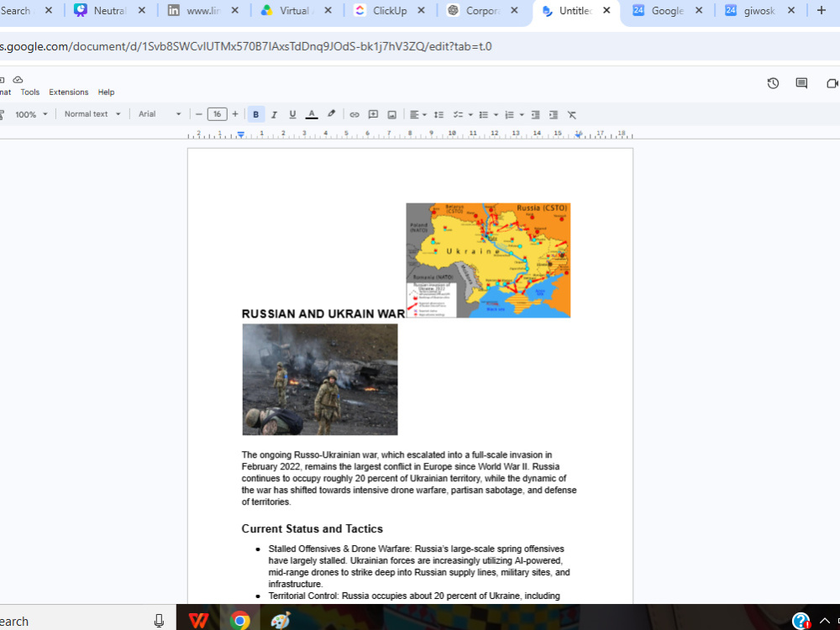Click the bulleted list icon
Viewport: 840px width, 630px height.
483,114
